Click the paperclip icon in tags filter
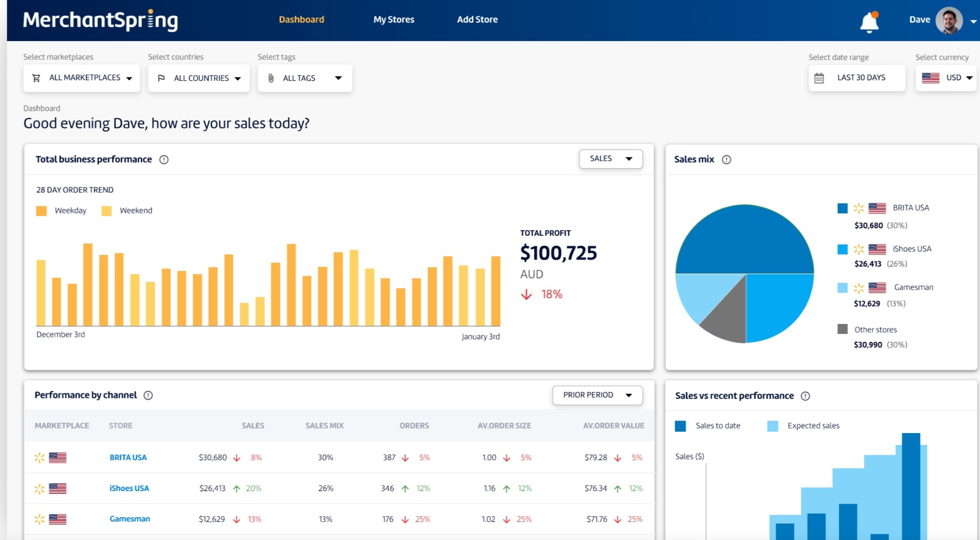 pyautogui.click(x=271, y=78)
